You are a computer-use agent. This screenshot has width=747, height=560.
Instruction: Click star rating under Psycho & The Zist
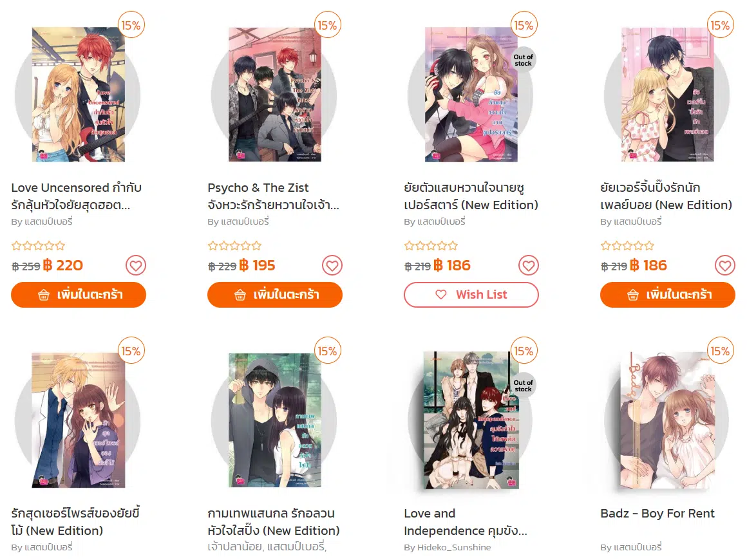coord(234,246)
